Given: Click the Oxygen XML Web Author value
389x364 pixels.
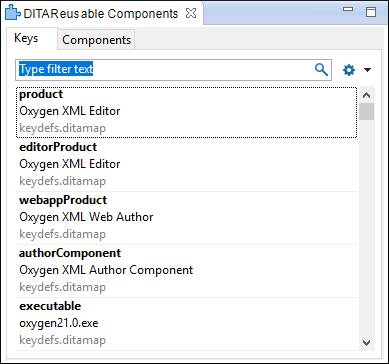Looking at the screenshot, I should tap(86, 217).
